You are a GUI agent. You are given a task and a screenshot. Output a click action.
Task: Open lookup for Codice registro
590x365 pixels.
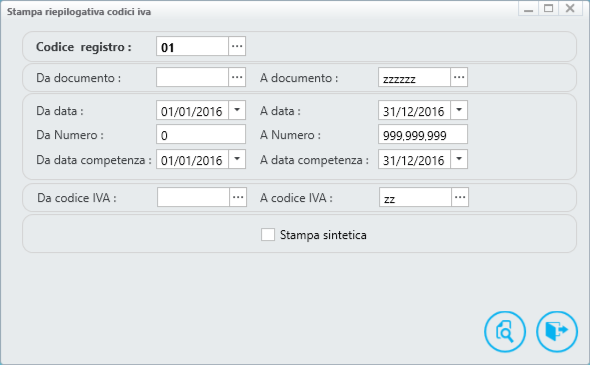coord(237,46)
